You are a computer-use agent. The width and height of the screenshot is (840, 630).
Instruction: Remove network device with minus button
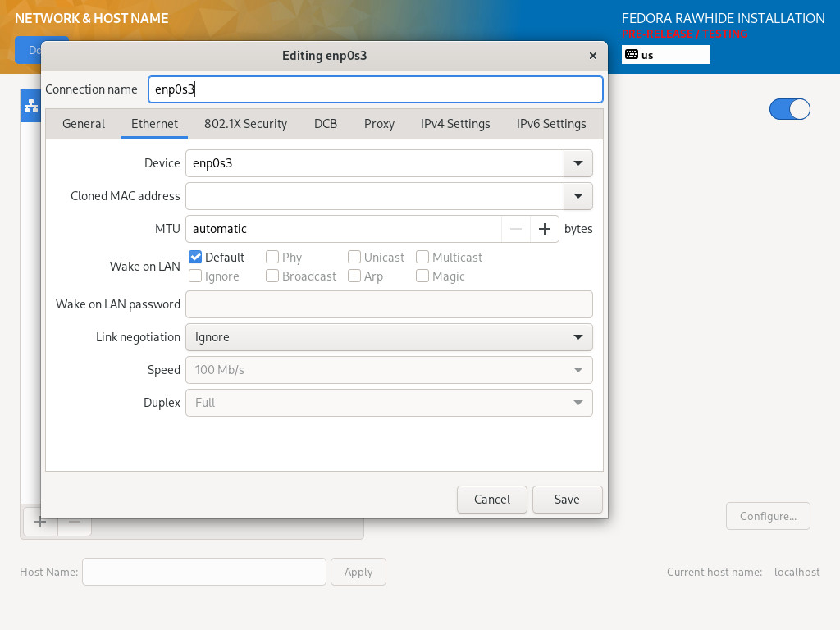pos(75,522)
